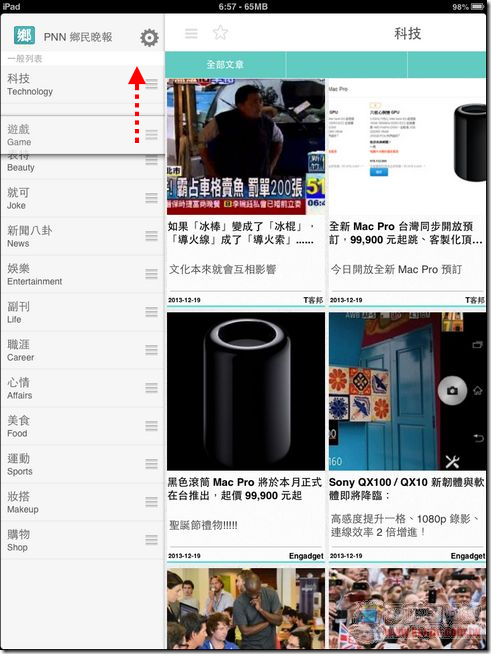Viewport: 491px width, 654px height.
Task: Open the fish-selling parking fine news thumbnail
Action: (x=246, y=147)
